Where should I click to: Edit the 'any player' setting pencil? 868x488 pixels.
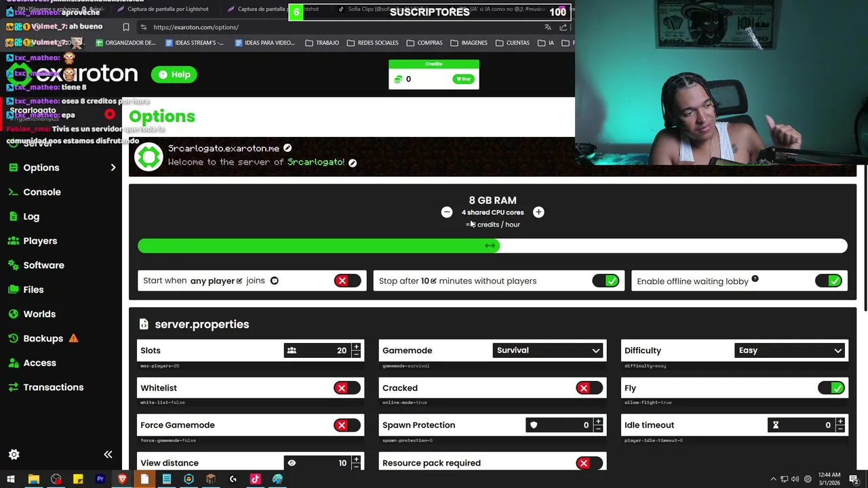click(x=239, y=281)
